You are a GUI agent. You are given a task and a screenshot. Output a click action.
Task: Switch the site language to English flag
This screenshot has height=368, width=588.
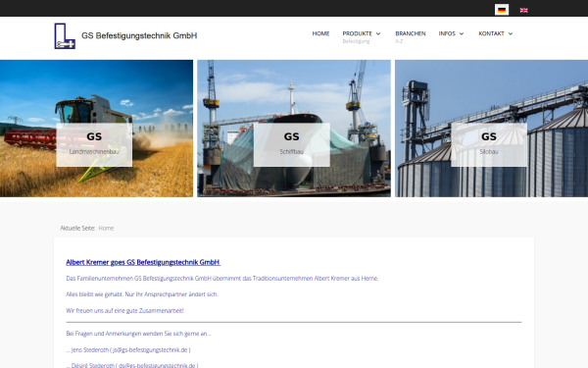[523, 10]
